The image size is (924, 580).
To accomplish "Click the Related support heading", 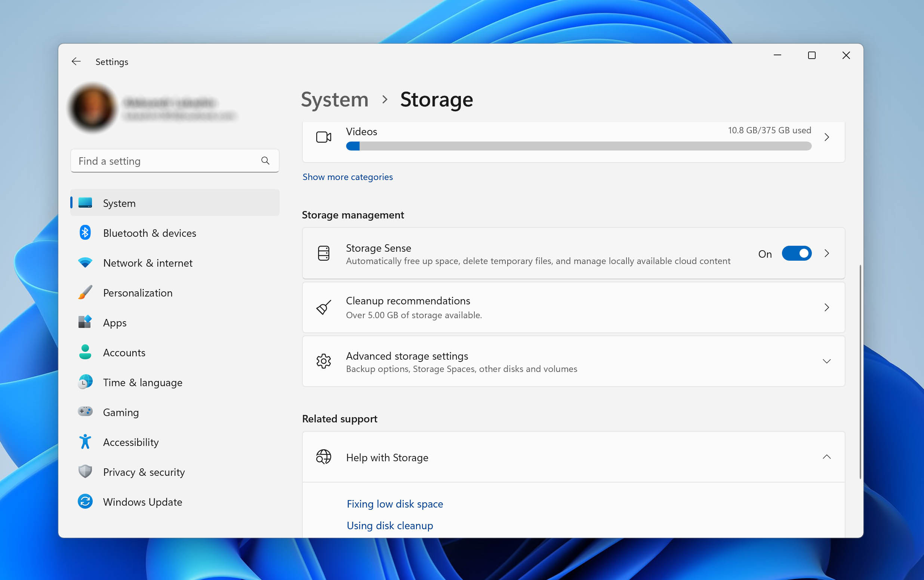I will [340, 419].
